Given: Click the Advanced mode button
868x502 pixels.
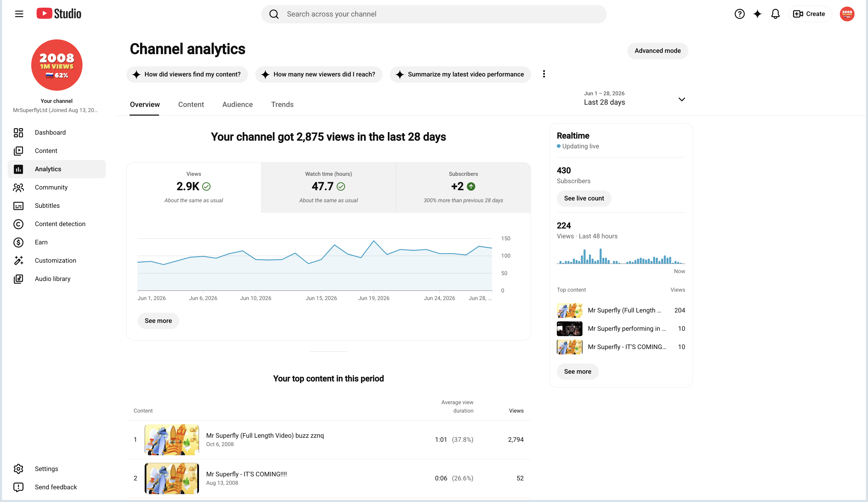Looking at the screenshot, I should 657,51.
